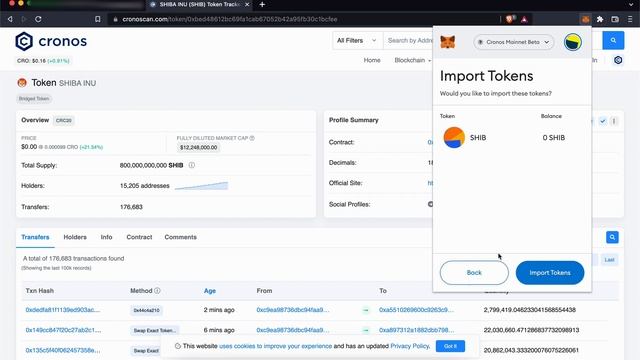Click the Bridged Token tag
The image size is (640, 360).
pyautogui.click(x=34, y=99)
